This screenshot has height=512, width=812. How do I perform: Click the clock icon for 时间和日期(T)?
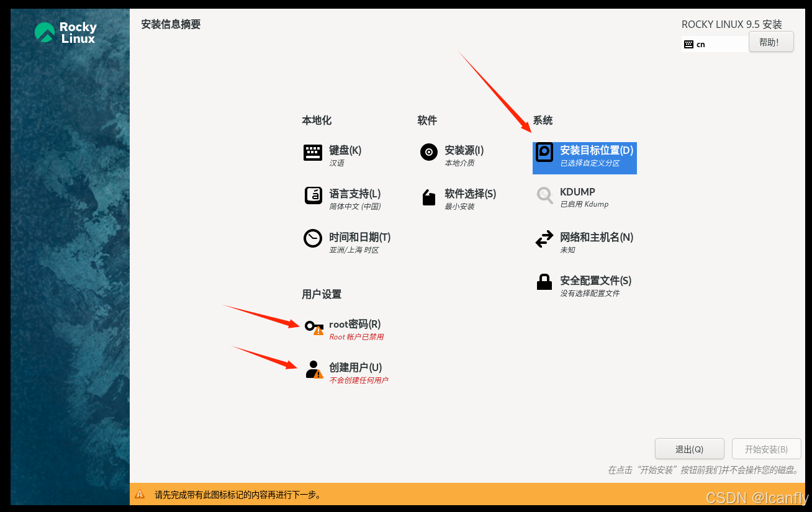click(312, 238)
